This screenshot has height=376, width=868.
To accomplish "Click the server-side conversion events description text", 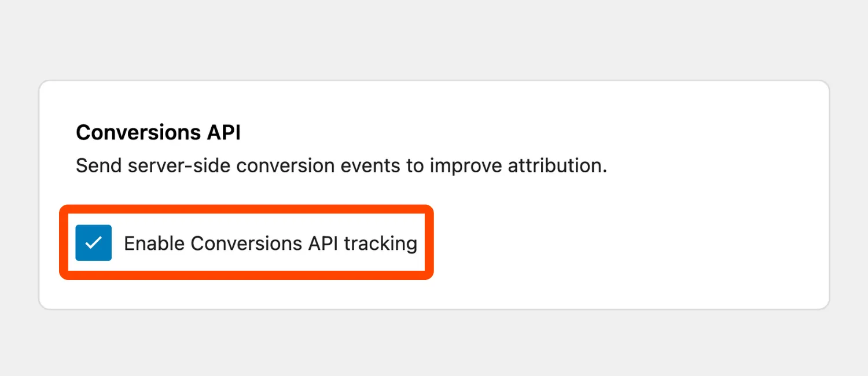I will [x=341, y=165].
